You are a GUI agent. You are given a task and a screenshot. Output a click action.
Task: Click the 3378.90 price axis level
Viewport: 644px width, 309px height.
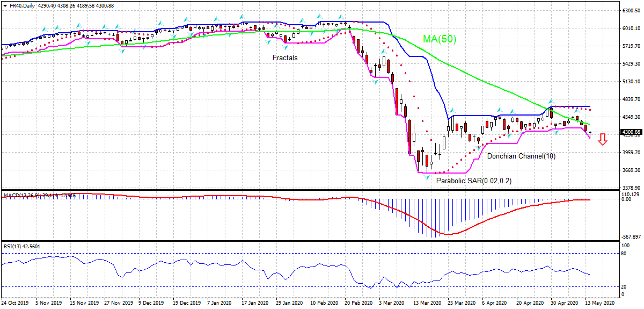click(631, 188)
